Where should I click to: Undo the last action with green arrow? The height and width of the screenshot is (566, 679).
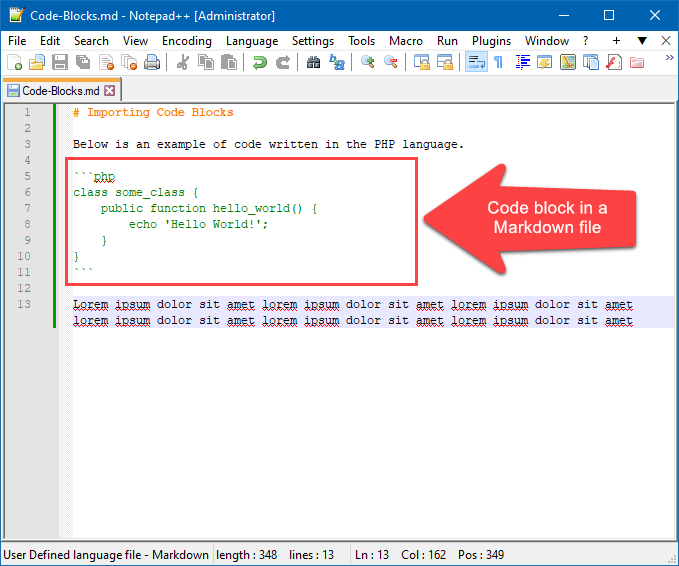[x=260, y=62]
